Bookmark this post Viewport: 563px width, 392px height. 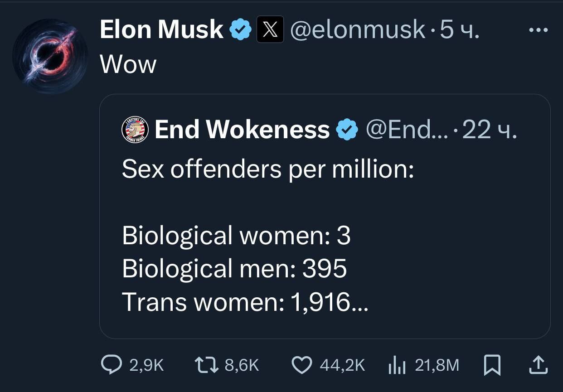click(x=492, y=365)
